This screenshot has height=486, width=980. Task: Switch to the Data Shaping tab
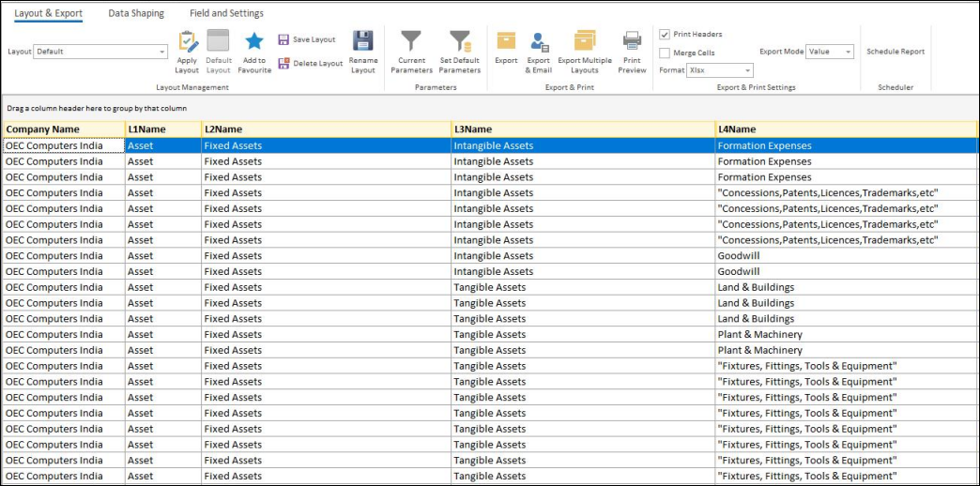point(136,14)
